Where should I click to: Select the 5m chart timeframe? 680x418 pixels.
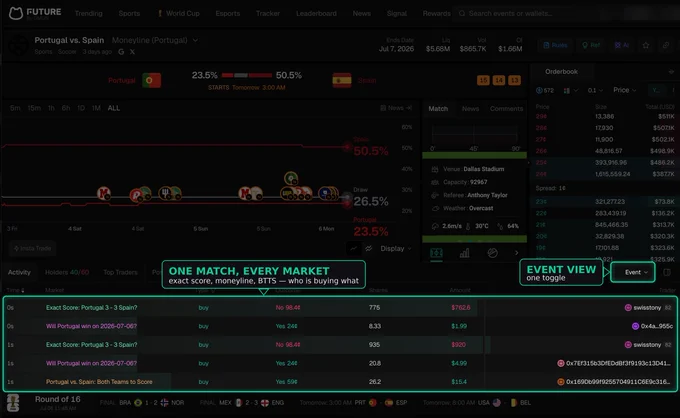point(15,108)
